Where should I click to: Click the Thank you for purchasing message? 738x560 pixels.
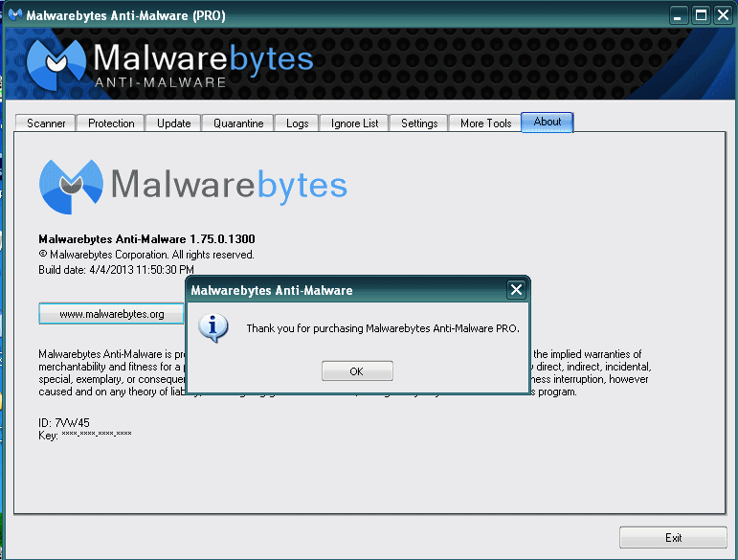[x=383, y=328]
